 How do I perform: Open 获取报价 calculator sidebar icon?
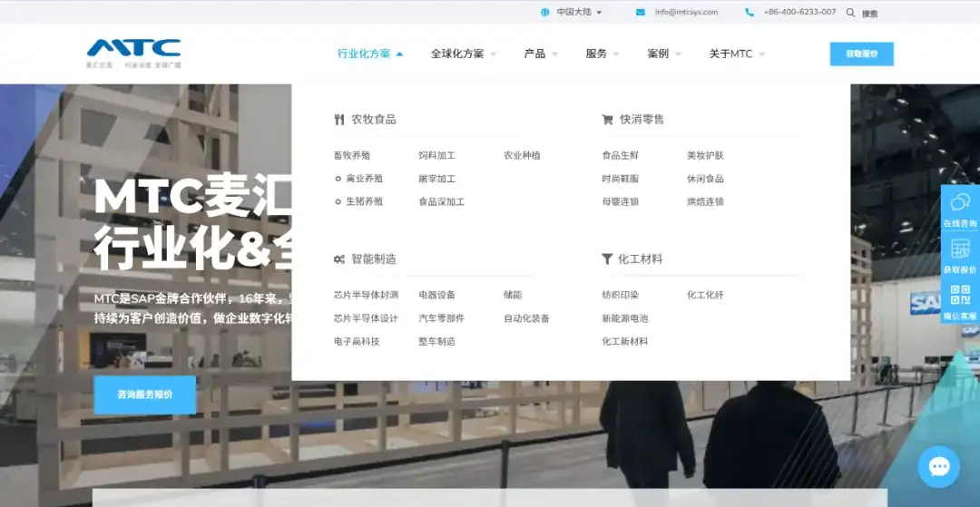pos(960,249)
